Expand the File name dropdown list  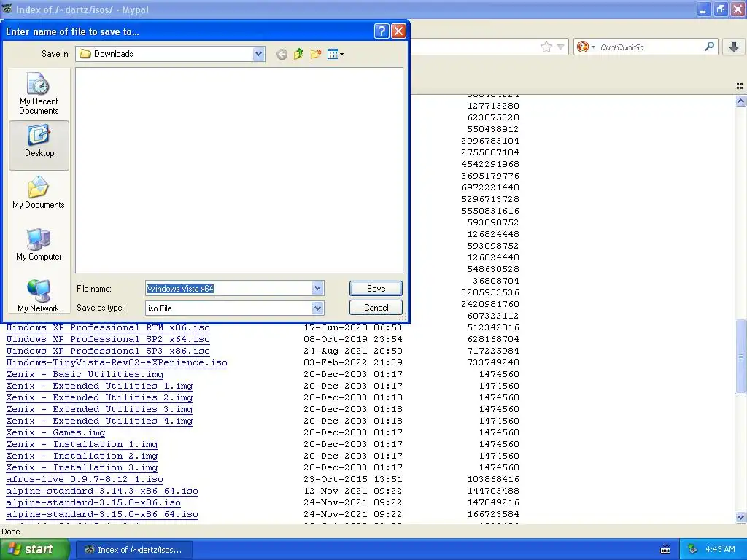318,288
